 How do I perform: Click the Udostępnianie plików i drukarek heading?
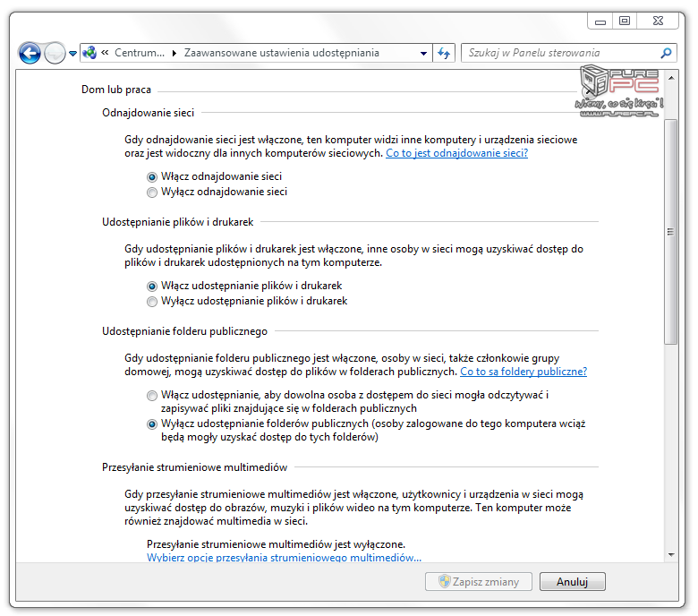pyautogui.click(x=177, y=222)
